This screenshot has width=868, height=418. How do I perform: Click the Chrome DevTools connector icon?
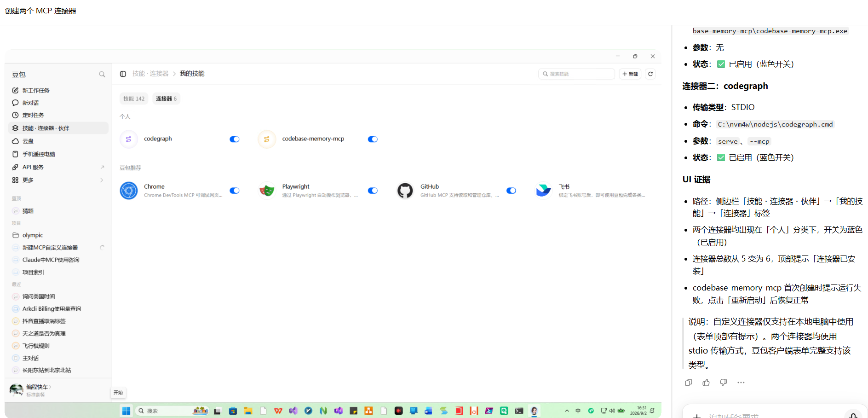tap(129, 191)
